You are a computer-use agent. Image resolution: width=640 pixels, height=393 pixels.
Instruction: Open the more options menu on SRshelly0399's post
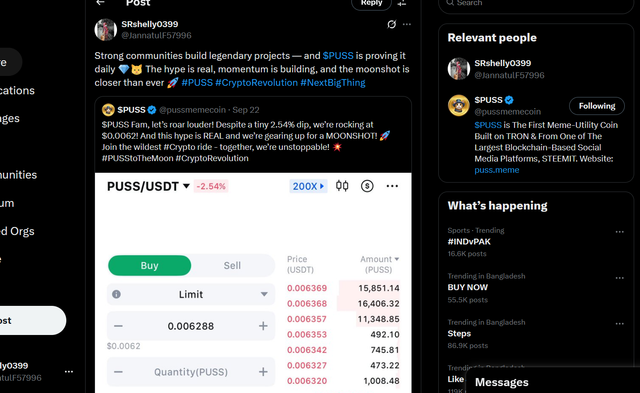click(407, 24)
